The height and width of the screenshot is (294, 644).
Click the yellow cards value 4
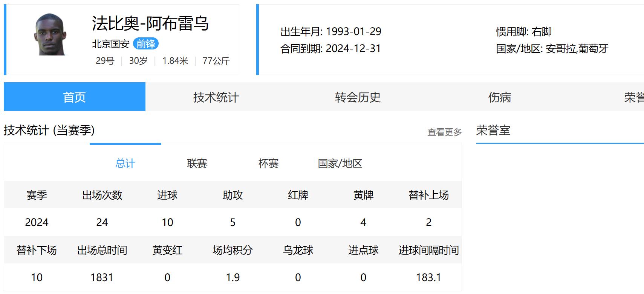point(363,222)
